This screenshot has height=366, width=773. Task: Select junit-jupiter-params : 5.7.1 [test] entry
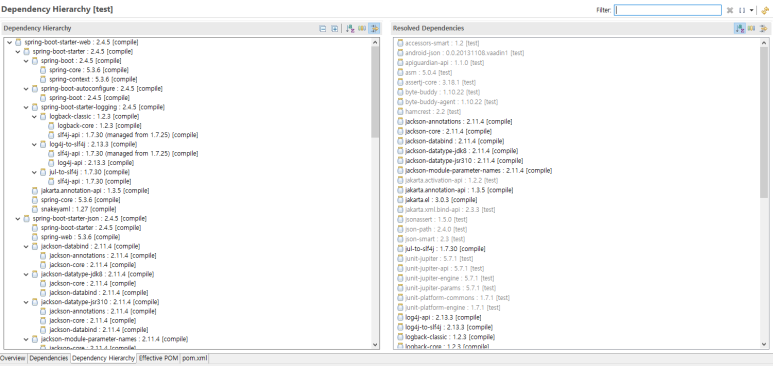point(451,288)
